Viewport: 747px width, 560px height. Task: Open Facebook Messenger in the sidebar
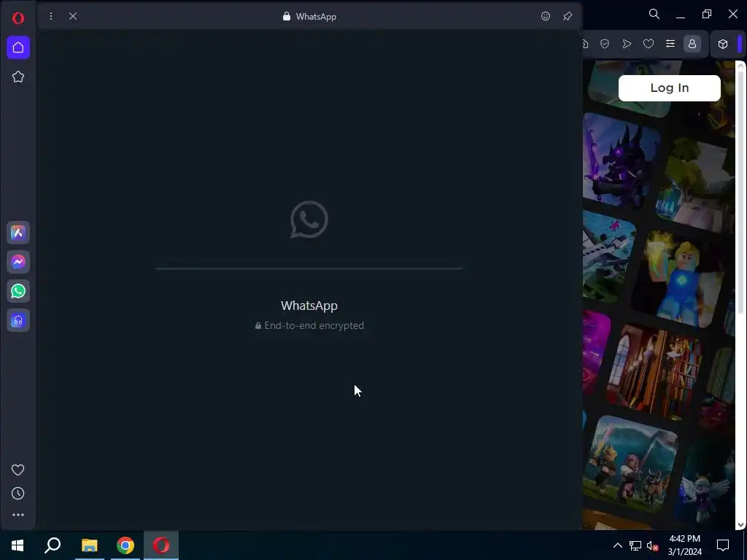point(18,262)
